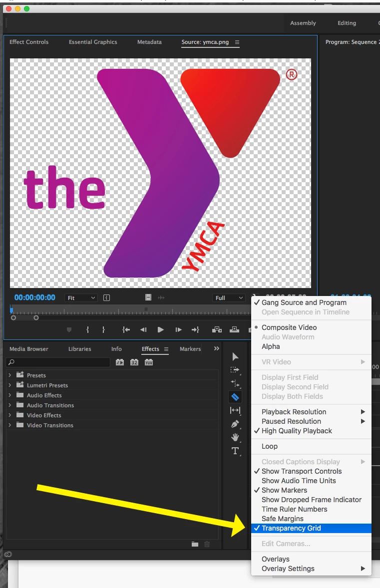Switch to the Info tab
This screenshot has height=588, width=380.
[116, 349]
